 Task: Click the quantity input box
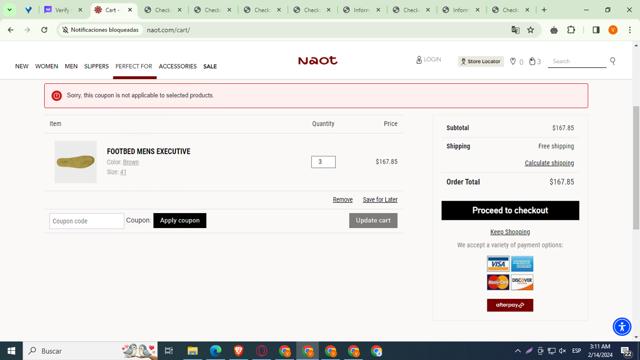[323, 162]
